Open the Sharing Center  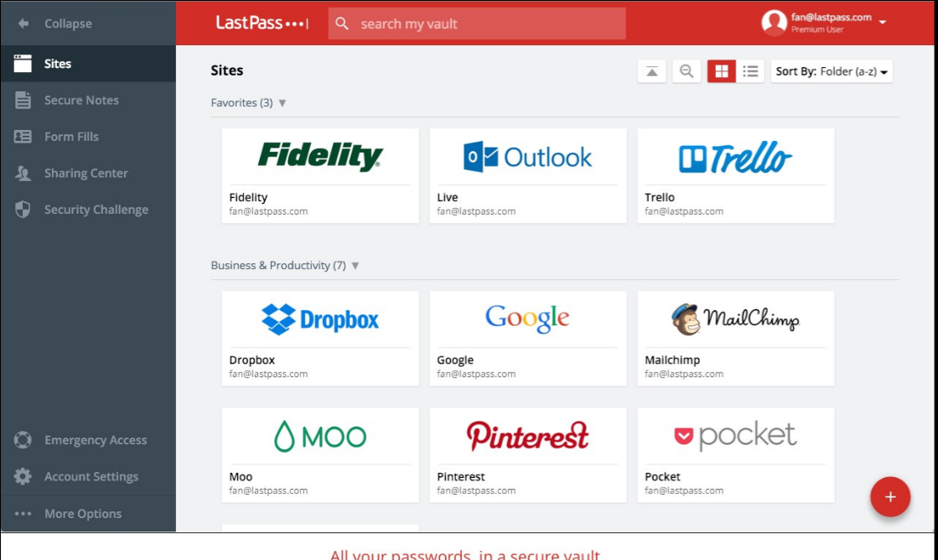88,173
